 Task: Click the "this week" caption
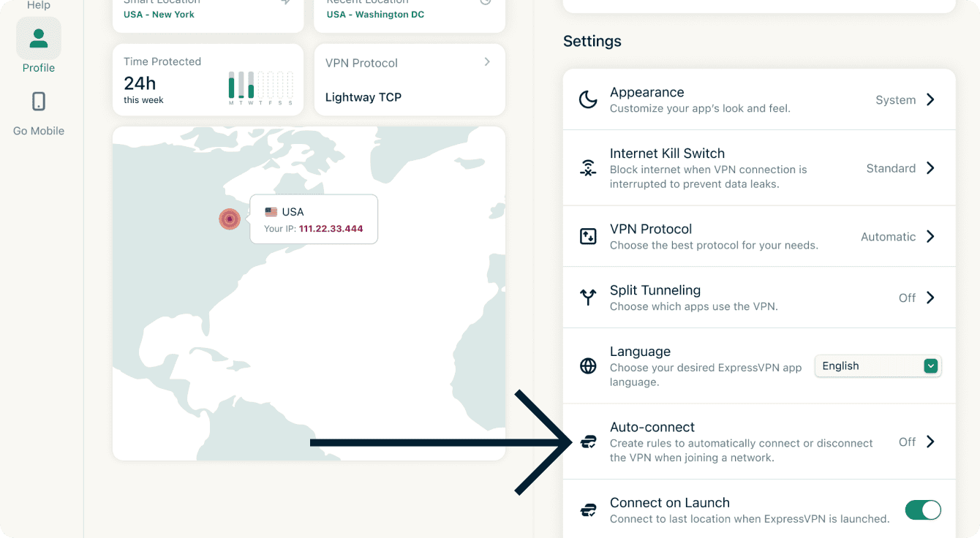point(143,100)
